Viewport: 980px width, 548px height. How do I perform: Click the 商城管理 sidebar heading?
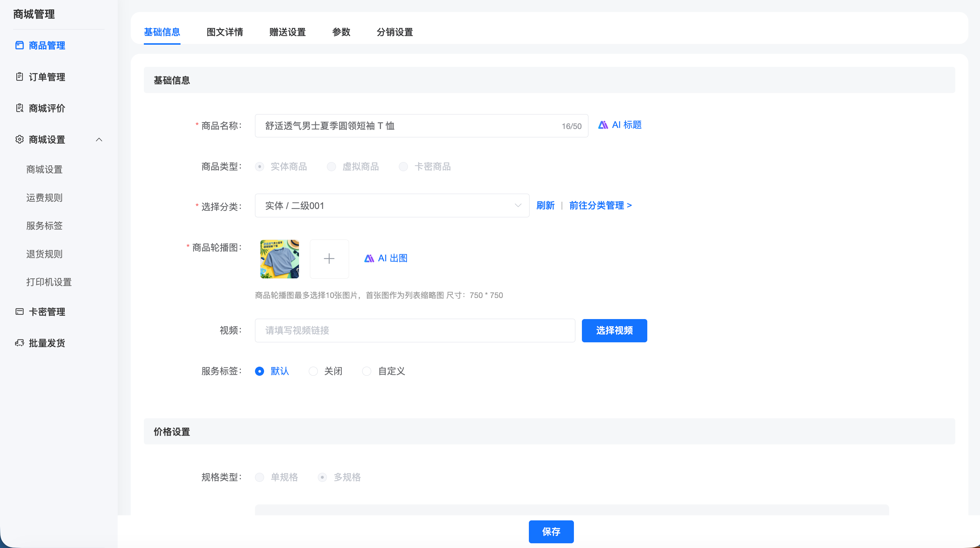point(34,14)
